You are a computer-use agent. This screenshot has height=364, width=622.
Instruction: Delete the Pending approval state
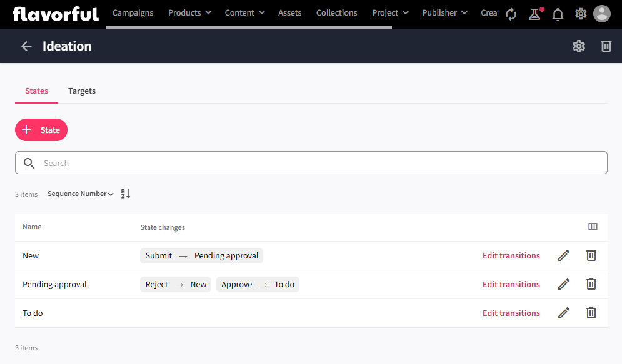click(591, 284)
